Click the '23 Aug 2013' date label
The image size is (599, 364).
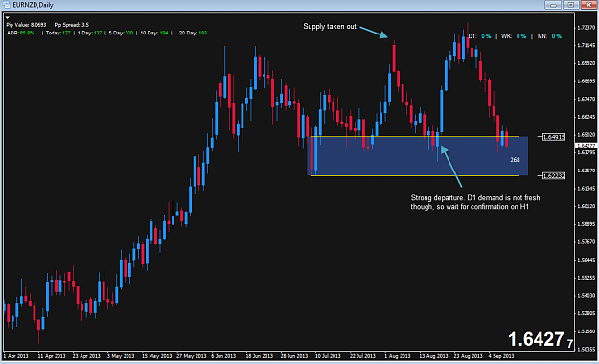click(x=469, y=356)
